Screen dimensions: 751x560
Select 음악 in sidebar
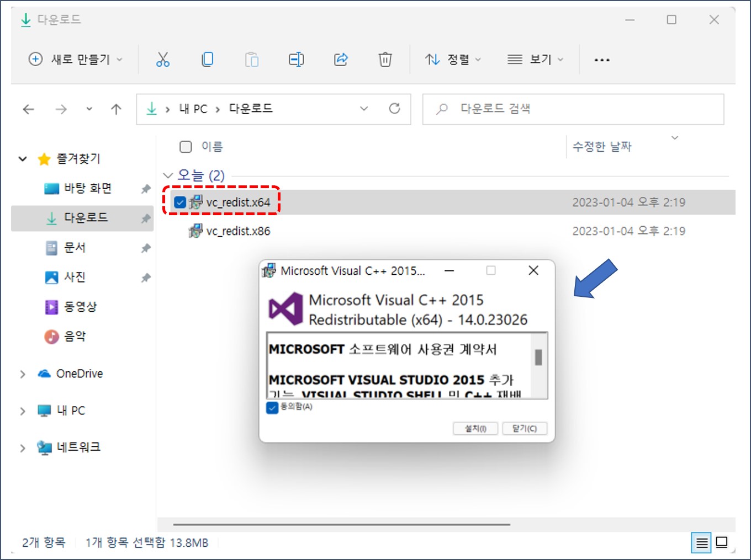[75, 336]
